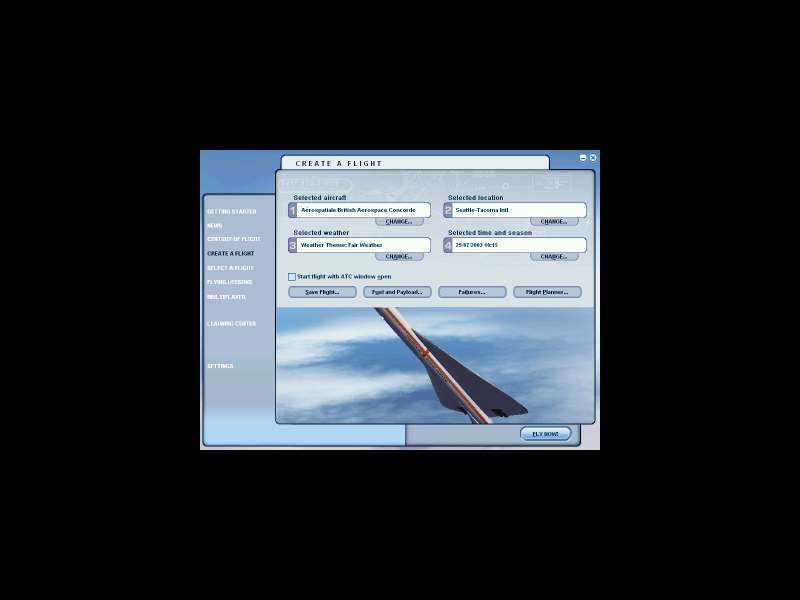Click the step 3 weather number badge
This screenshot has width=800, height=600.
point(292,245)
